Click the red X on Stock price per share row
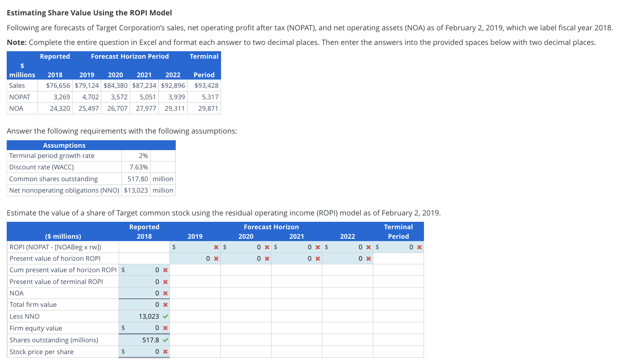The width and height of the screenshot is (621, 364). [165, 352]
